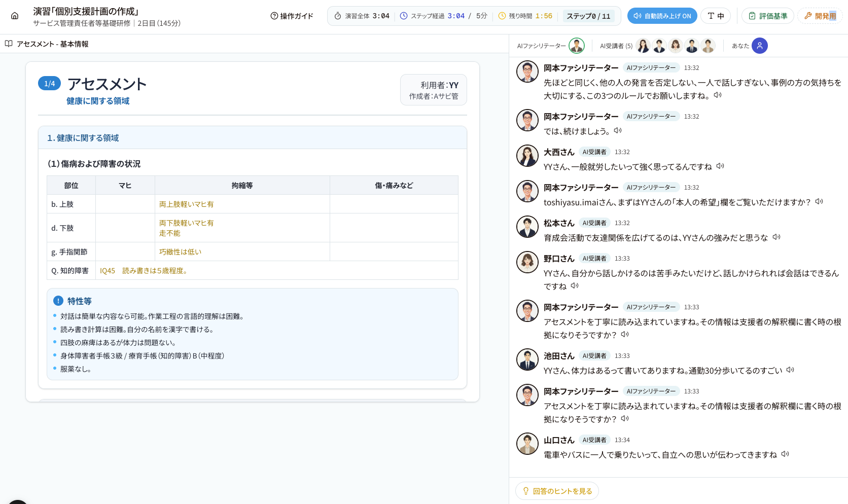Open the 操作ガイド help guide
This screenshot has height=504, width=848.
(292, 16)
